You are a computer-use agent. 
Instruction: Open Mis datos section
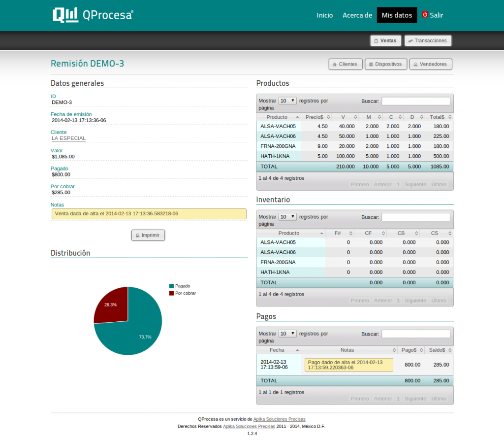397,15
